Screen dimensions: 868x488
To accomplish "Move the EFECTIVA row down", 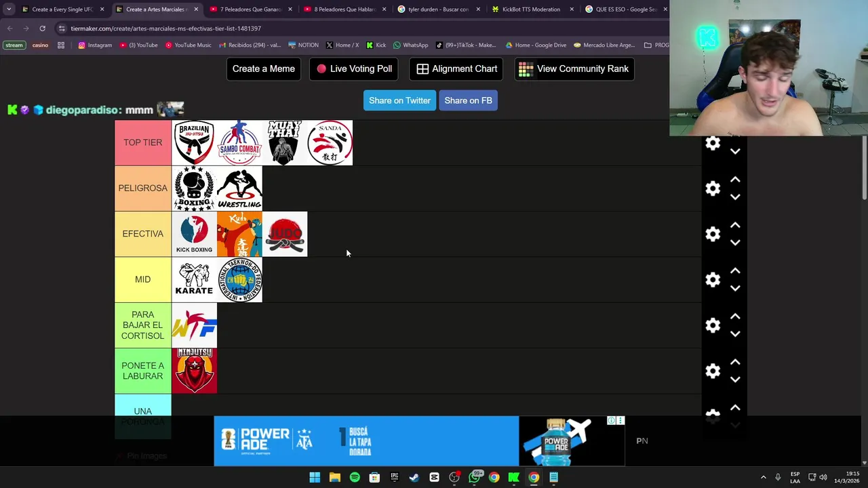I will [735, 243].
